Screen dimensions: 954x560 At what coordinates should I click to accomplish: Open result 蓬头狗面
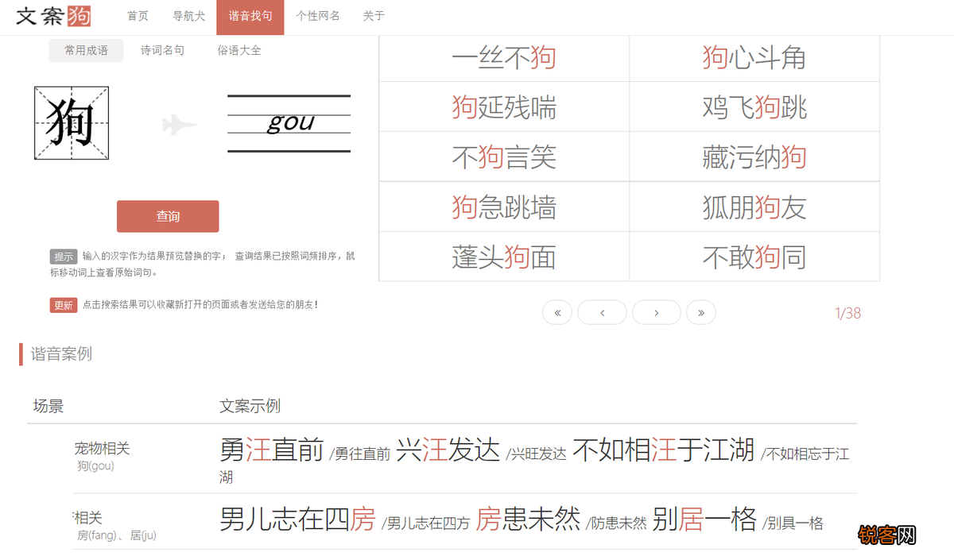pos(504,257)
